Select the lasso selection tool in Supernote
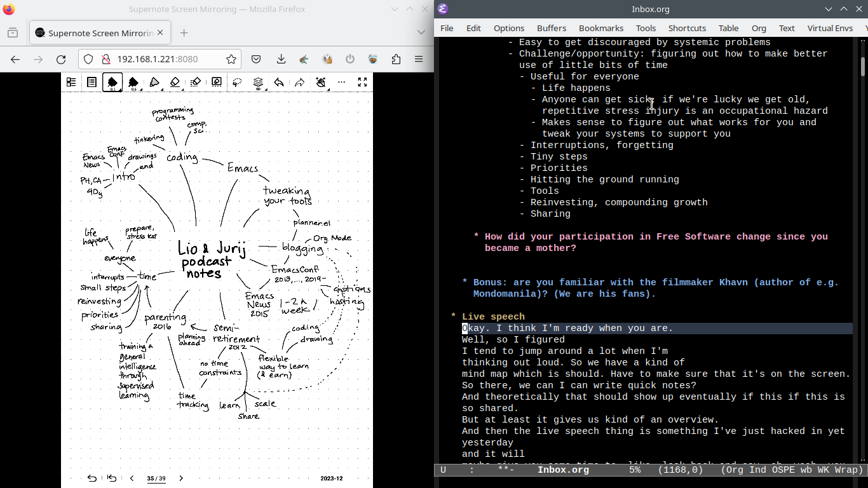The height and width of the screenshot is (488, 868). click(x=237, y=82)
